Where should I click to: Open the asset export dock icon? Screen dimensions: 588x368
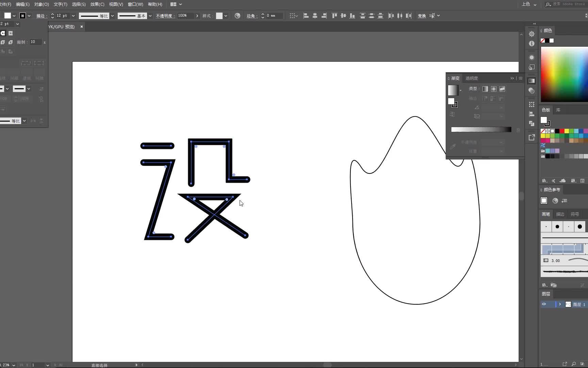click(532, 137)
